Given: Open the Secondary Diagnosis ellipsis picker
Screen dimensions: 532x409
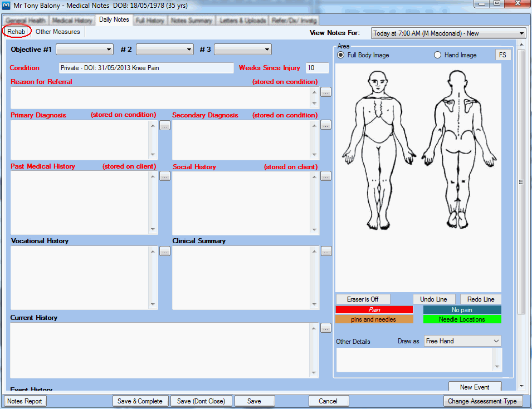Looking at the screenshot, I should [x=326, y=125].
